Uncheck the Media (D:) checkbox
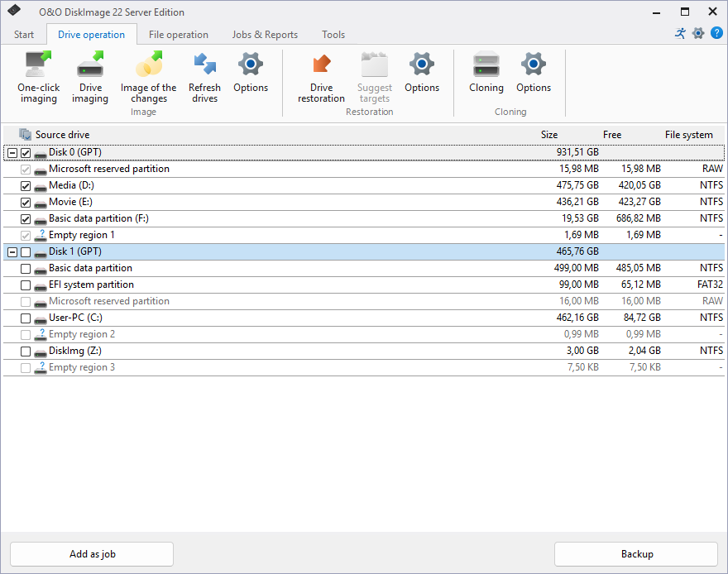The image size is (728, 574). (x=26, y=186)
